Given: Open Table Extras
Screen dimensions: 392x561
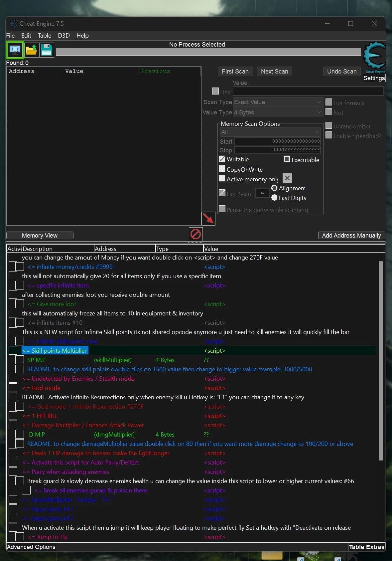Looking at the screenshot, I should 367,547.
